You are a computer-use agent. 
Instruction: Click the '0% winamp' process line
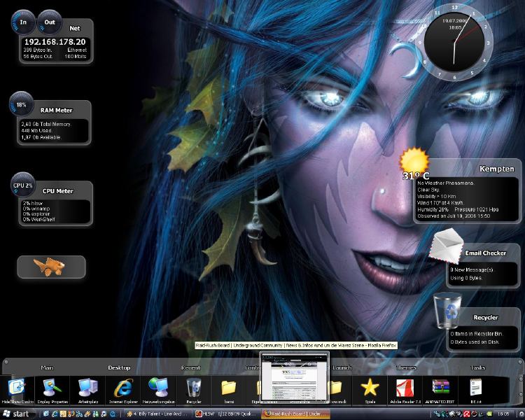point(36,209)
